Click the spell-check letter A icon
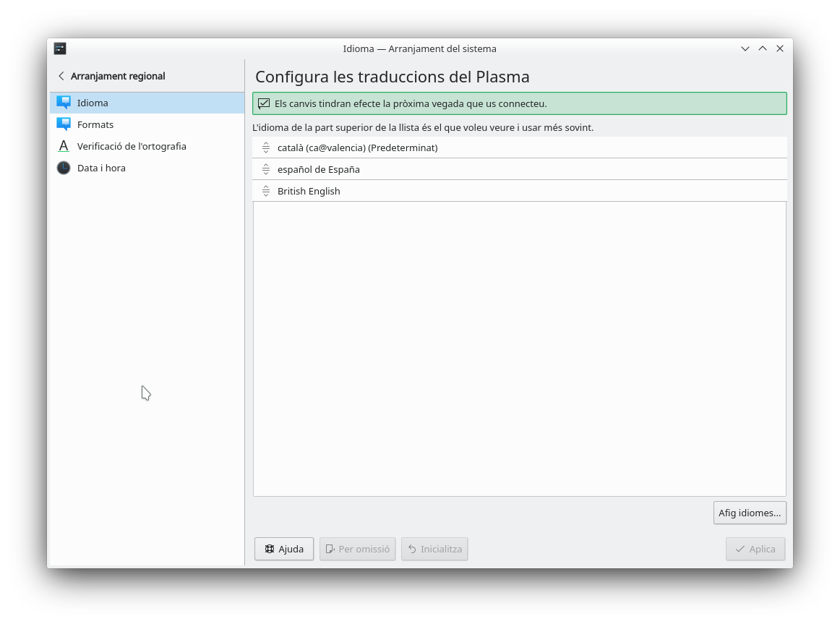This screenshot has height=624, width=840. 64,146
